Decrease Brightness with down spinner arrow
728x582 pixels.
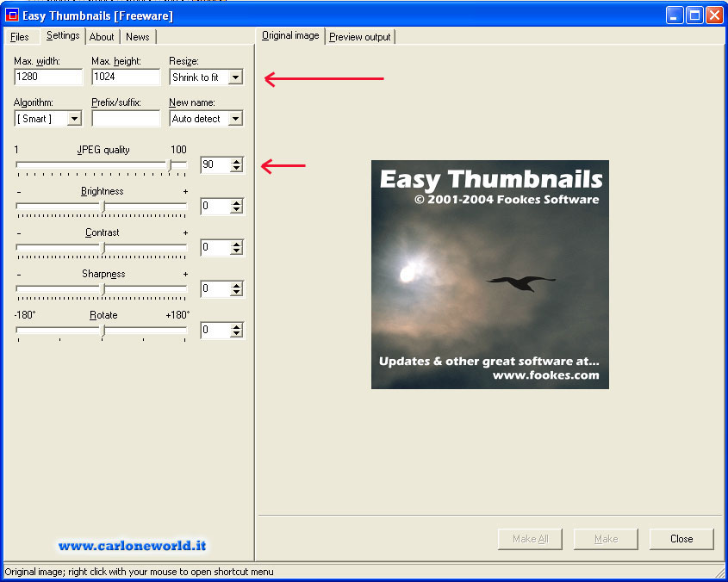(237, 209)
